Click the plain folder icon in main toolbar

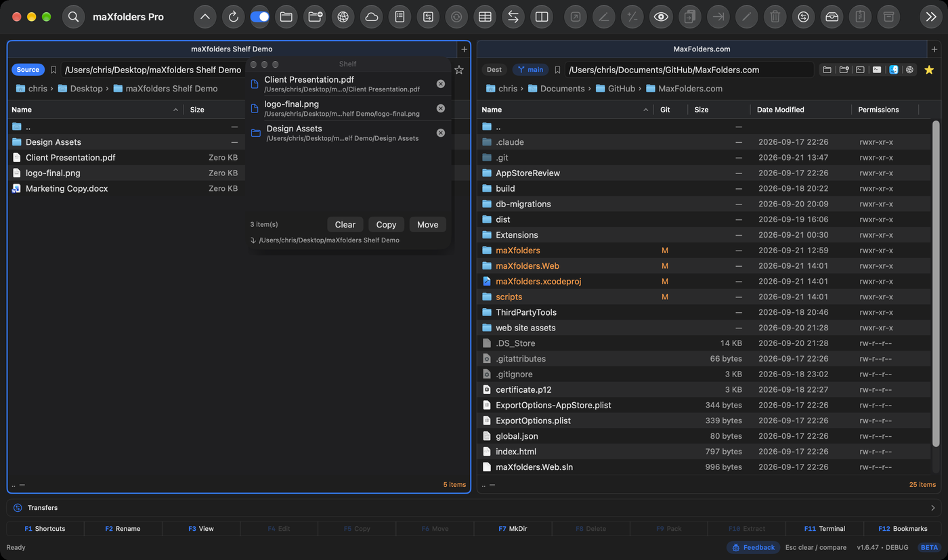point(286,17)
